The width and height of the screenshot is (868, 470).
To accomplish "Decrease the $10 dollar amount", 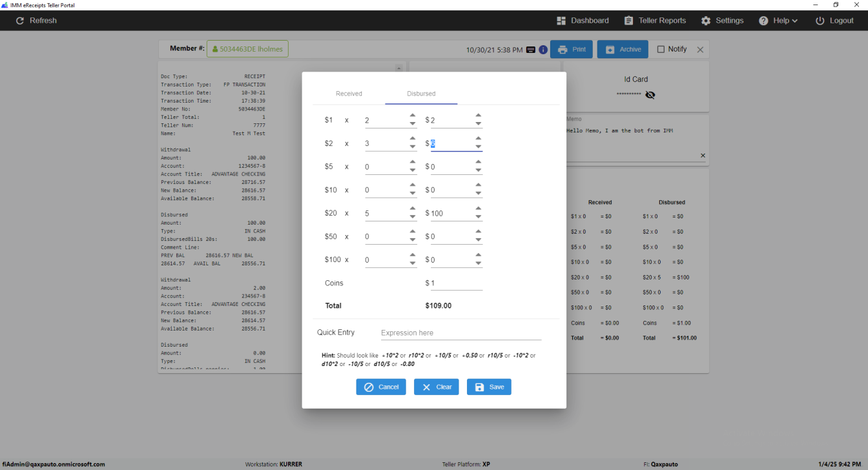I will coord(479,194).
